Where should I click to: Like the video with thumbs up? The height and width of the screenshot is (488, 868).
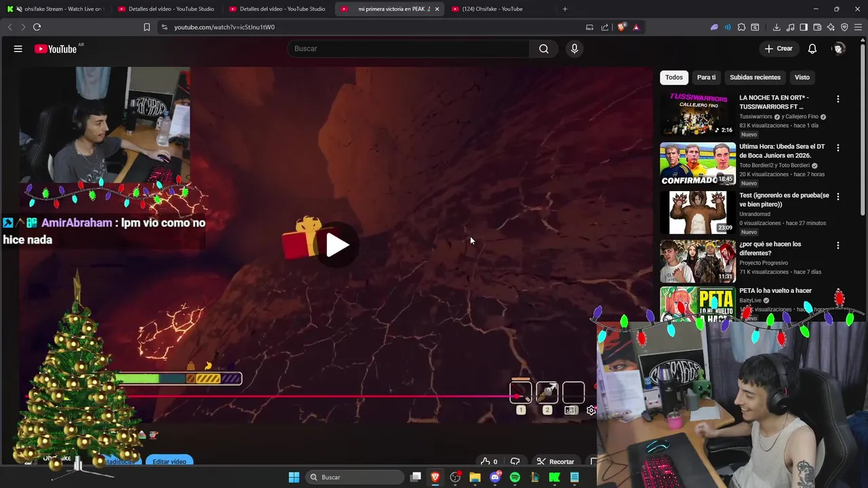[x=489, y=462]
